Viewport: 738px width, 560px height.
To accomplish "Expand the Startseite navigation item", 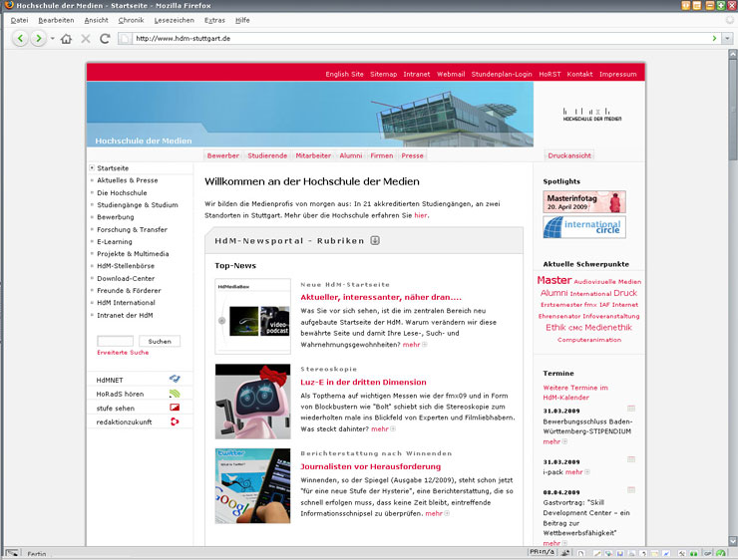I will [92, 167].
